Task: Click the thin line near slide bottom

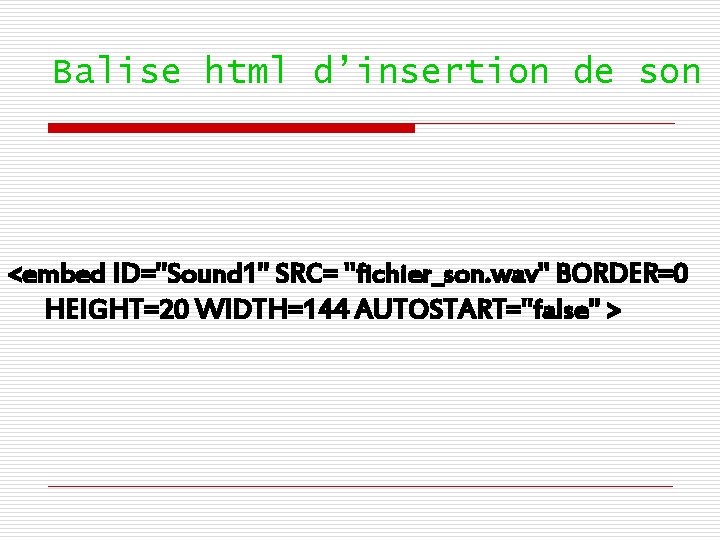Action: pos(360,486)
